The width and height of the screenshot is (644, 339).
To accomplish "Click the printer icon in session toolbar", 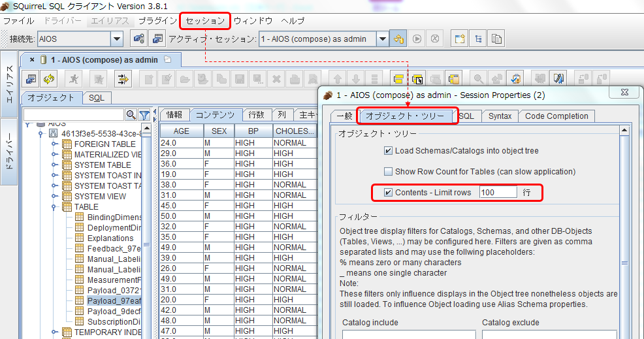I will (295, 78).
